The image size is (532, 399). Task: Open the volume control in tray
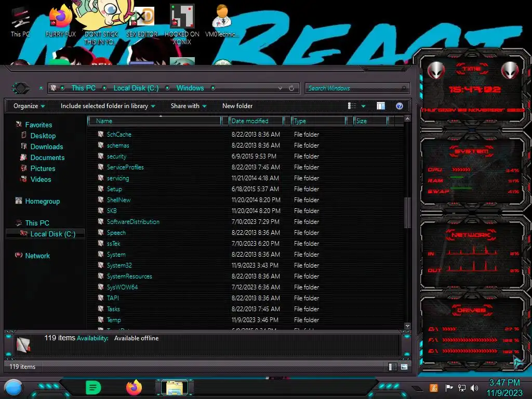[474, 388]
